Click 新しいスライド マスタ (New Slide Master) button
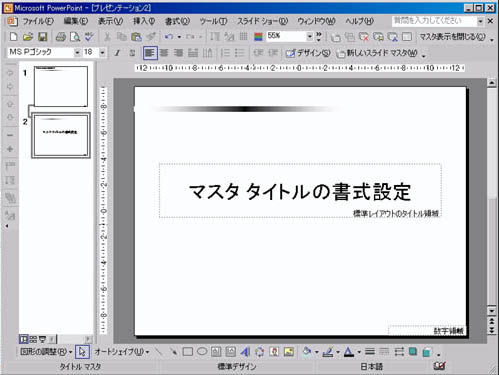 tap(377, 53)
